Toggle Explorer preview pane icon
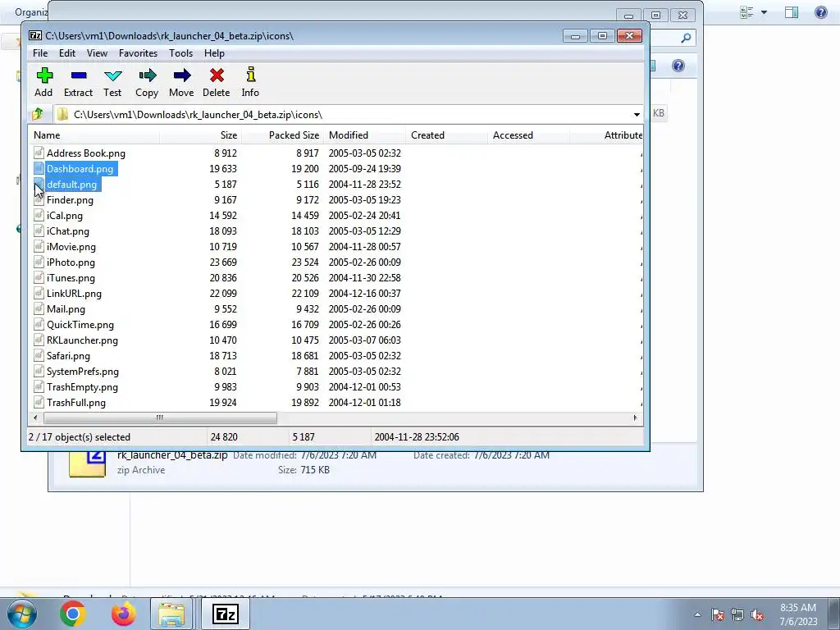840x630 pixels. [x=792, y=11]
